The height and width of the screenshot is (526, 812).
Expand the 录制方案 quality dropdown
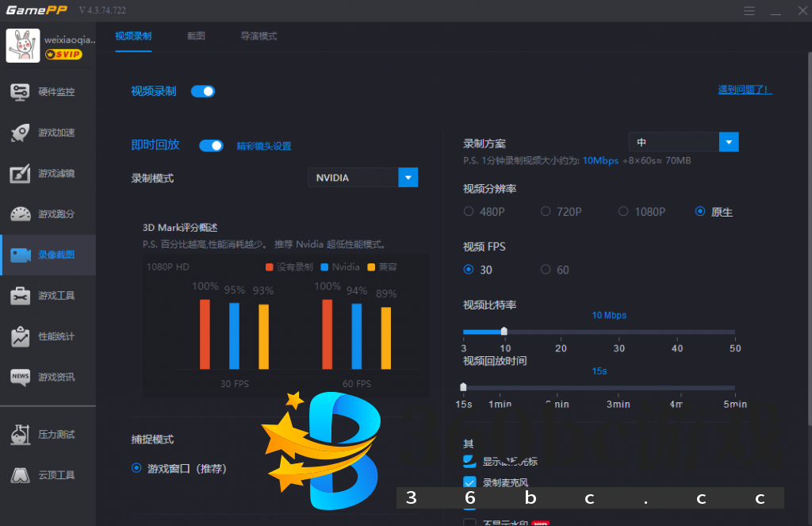point(729,141)
